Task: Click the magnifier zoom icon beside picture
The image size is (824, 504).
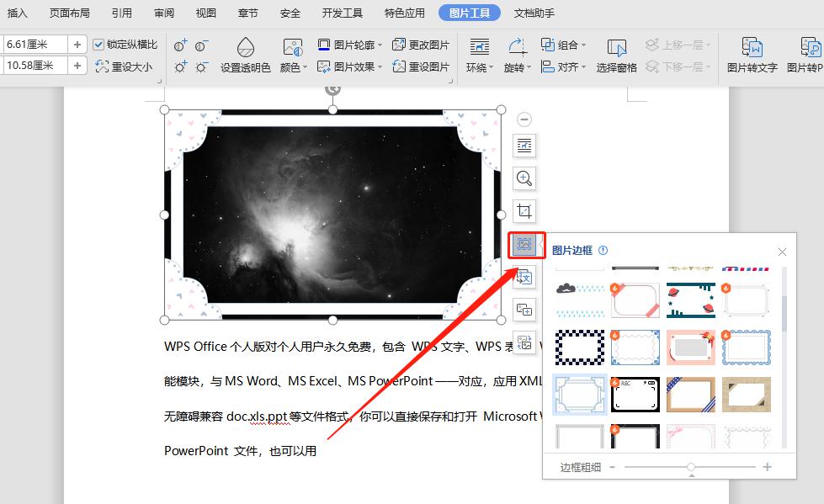Action: (x=524, y=178)
